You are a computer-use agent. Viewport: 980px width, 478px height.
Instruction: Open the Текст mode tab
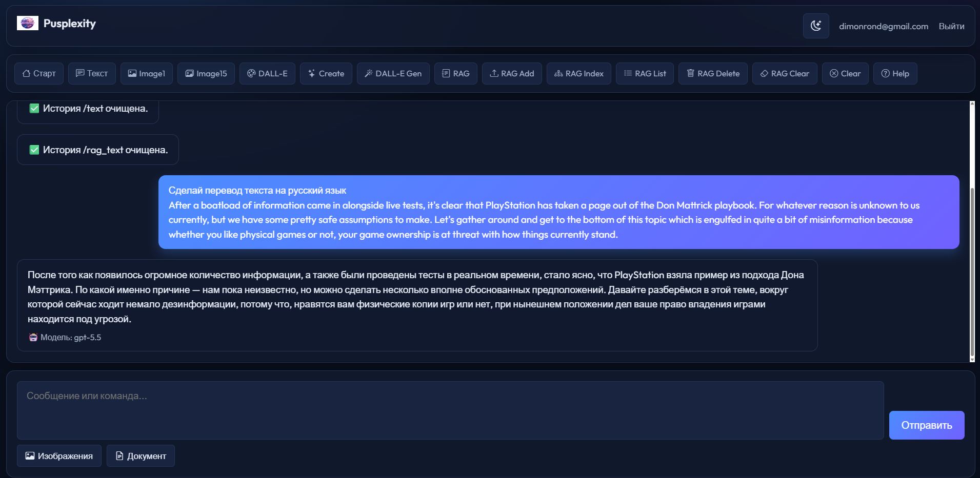click(x=92, y=73)
